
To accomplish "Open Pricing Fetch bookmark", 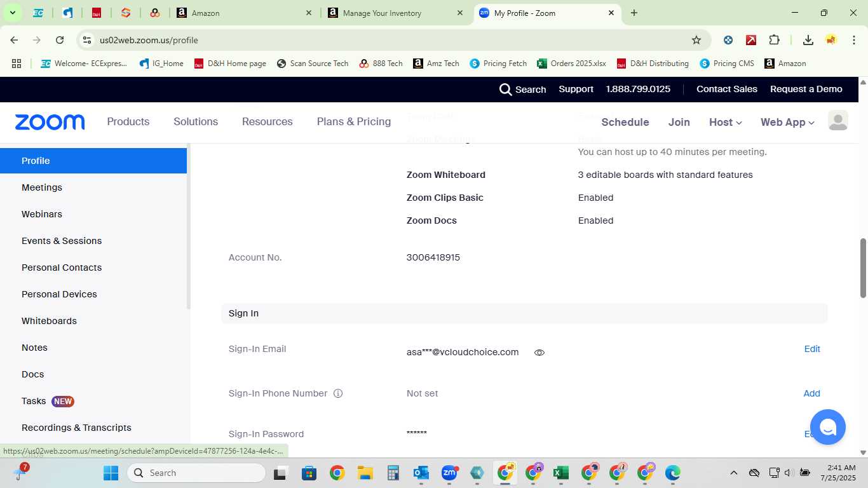I will [498, 64].
